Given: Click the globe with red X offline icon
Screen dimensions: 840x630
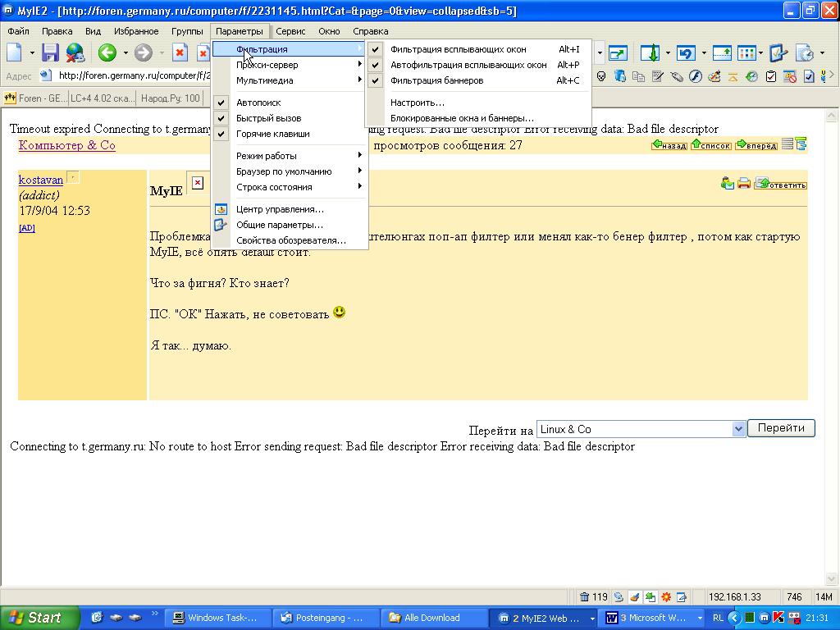Looking at the screenshot, I should 75,52.
